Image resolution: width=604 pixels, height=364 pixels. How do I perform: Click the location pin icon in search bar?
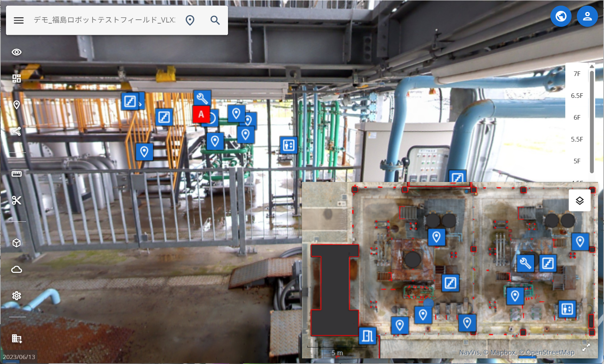coord(190,20)
